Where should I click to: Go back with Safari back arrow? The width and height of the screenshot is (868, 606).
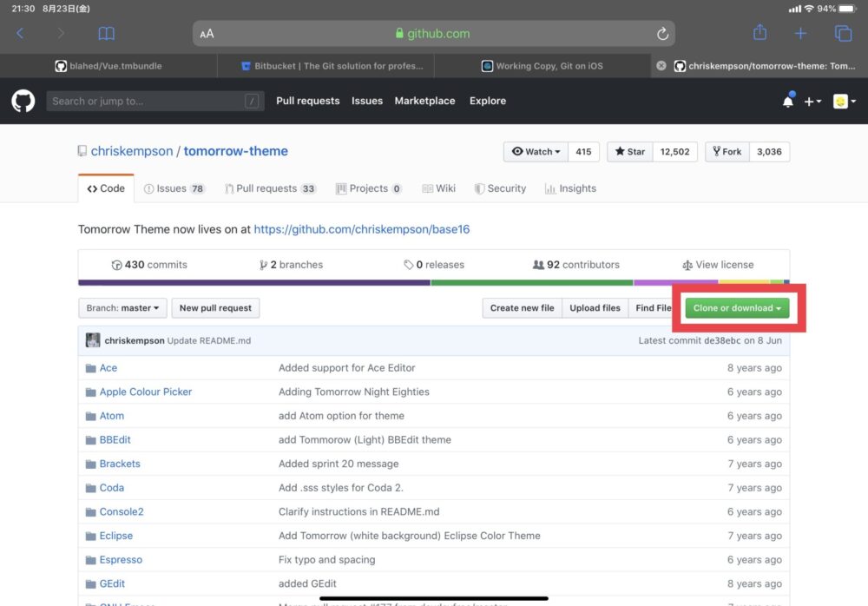coord(21,34)
